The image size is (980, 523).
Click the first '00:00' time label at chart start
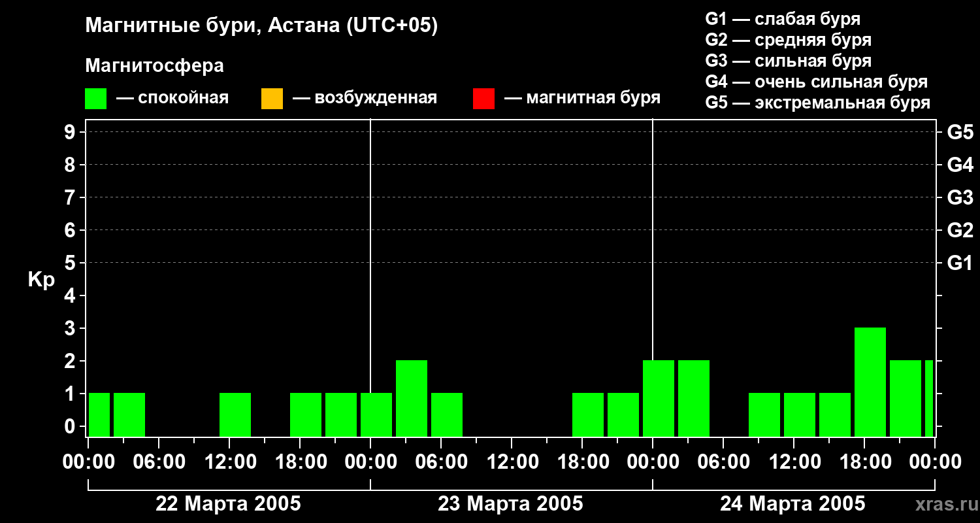[88, 462]
